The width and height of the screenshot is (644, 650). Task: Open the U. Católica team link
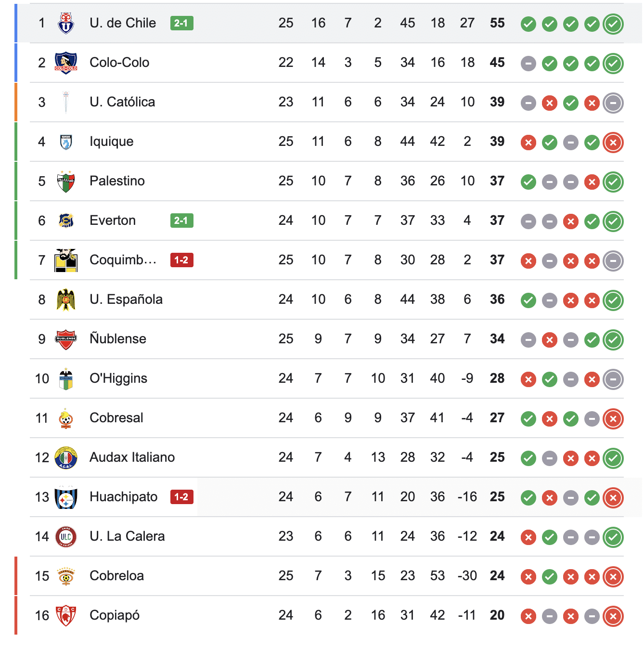pos(122,102)
